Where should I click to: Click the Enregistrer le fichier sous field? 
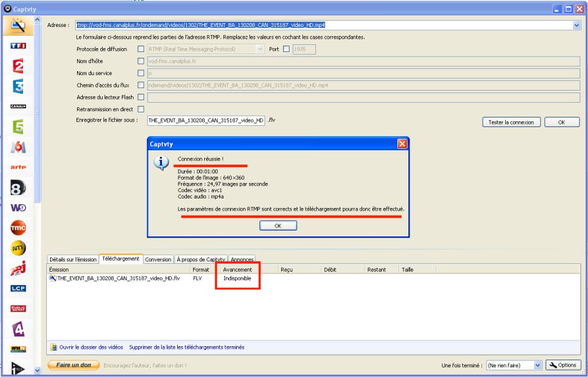coord(205,121)
